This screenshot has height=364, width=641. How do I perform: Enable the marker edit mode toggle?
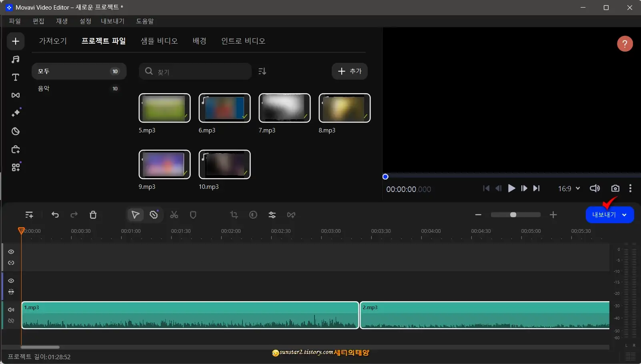tap(154, 215)
